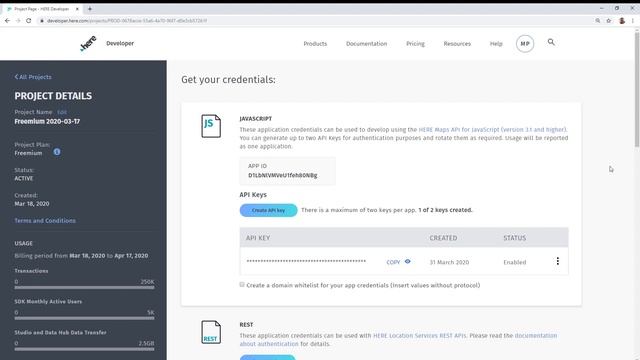Screen dimensions: 640x360
Task: Reveal the API key with eye icon
Action: point(407,262)
